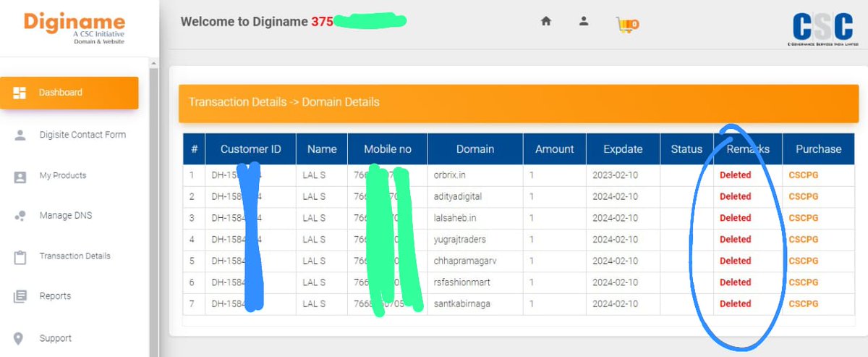Click CSCPG link for adityadigital row
This screenshot has width=868, height=357.
(804, 196)
